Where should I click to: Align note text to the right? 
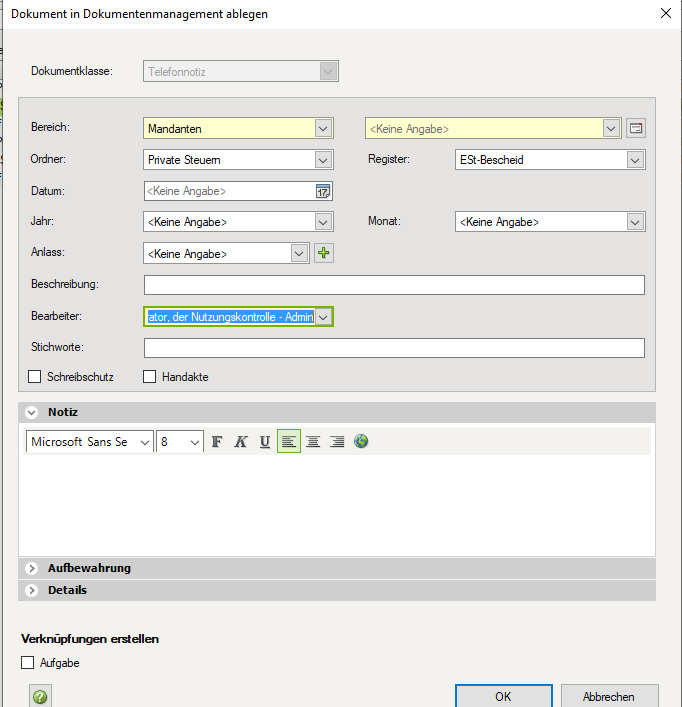(x=337, y=442)
